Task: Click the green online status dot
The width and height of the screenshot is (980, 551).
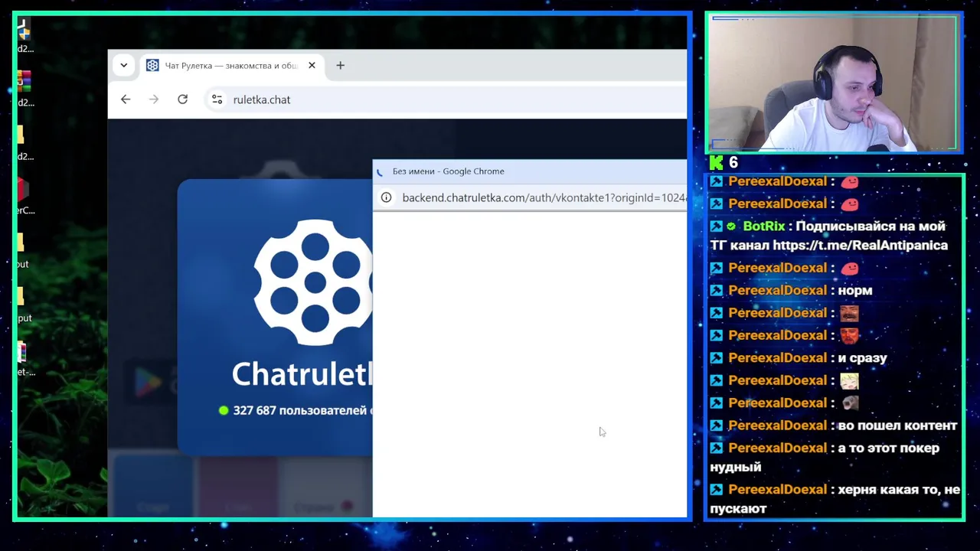Action: (x=224, y=410)
